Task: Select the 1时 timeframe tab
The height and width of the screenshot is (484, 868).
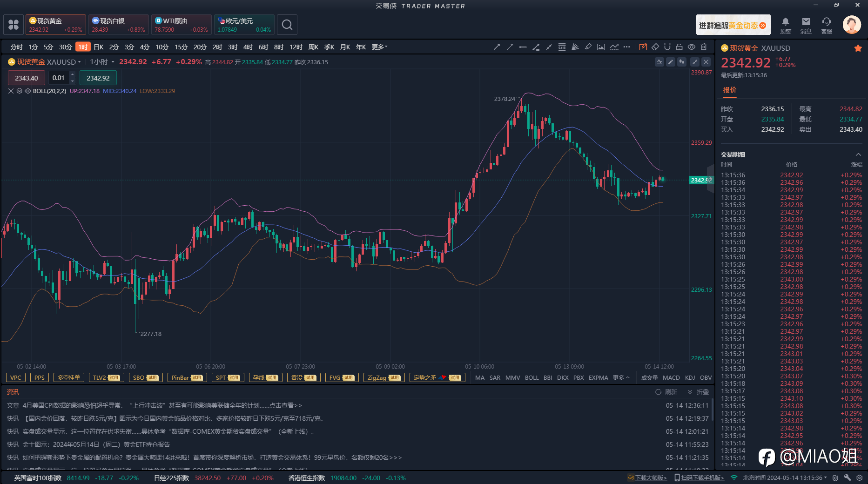Action: pos(83,47)
